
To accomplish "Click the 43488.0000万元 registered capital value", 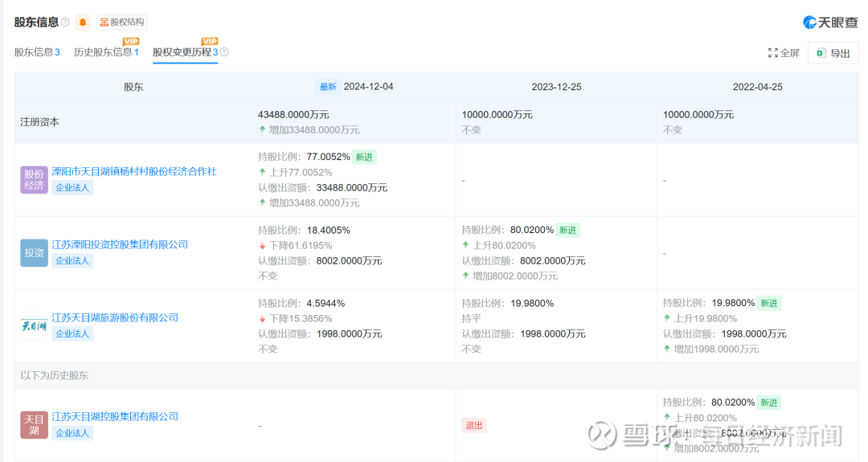I will point(293,115).
